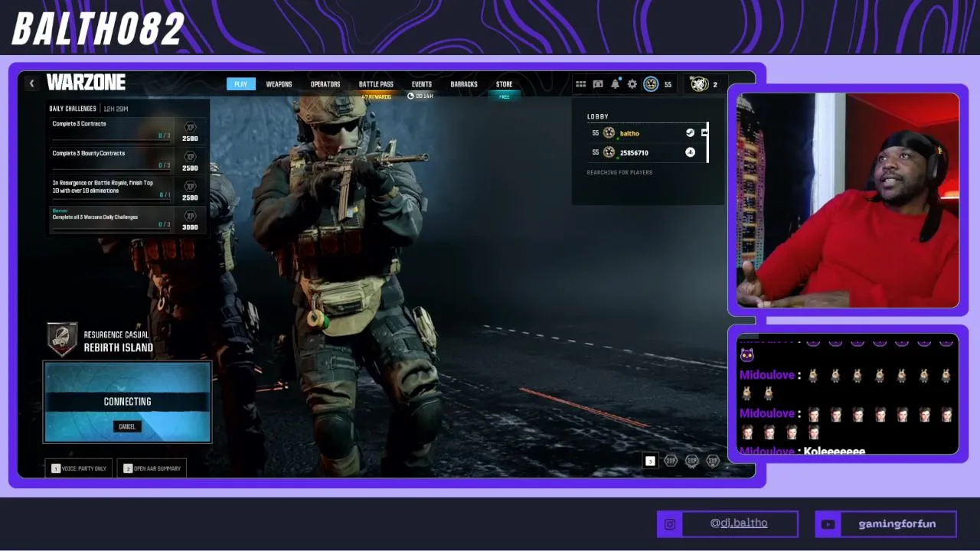Open AAR Summary

tap(152, 468)
